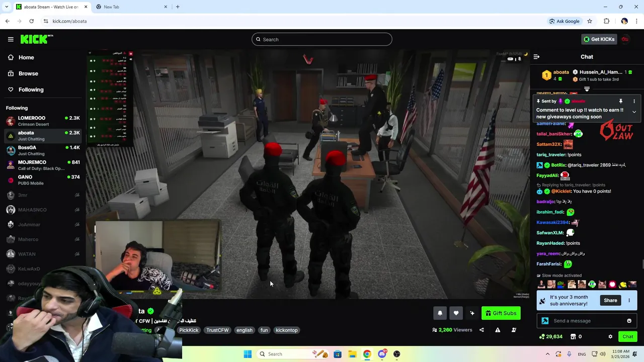Image resolution: width=644 pixels, height=362 pixels.
Task: Click the chat hammer badge icon
Action: 545,321
